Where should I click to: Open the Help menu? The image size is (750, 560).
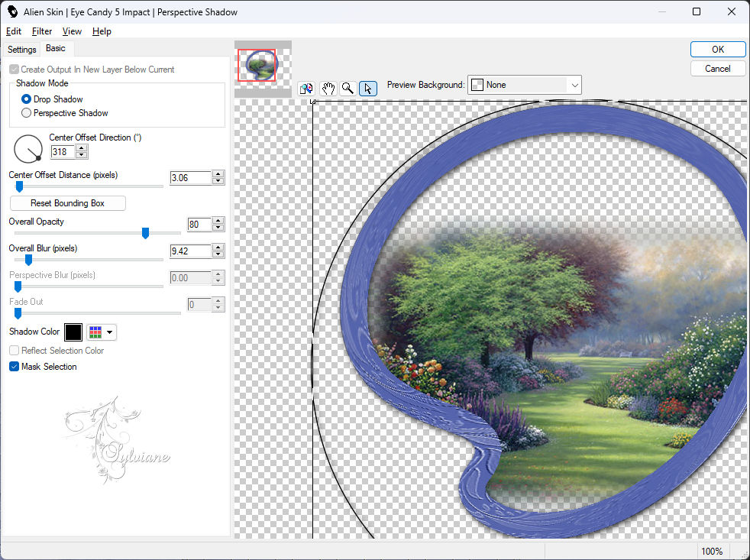pyautogui.click(x=102, y=31)
